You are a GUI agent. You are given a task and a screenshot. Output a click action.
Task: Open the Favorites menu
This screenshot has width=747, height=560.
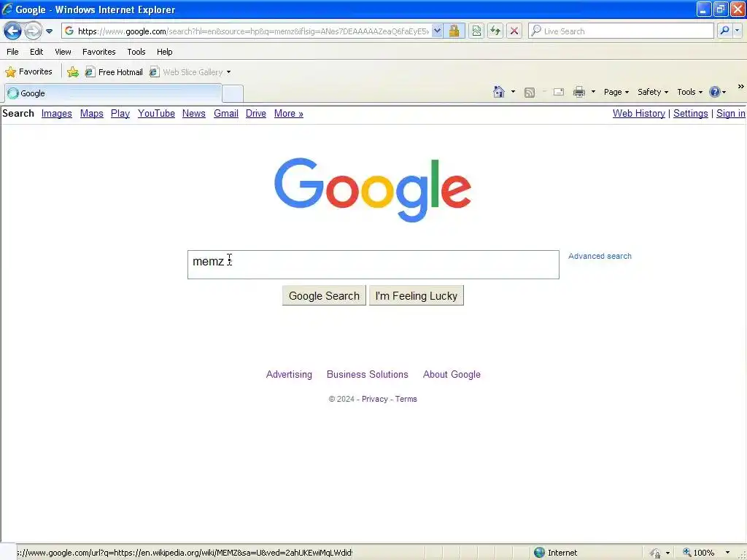pyautogui.click(x=98, y=52)
